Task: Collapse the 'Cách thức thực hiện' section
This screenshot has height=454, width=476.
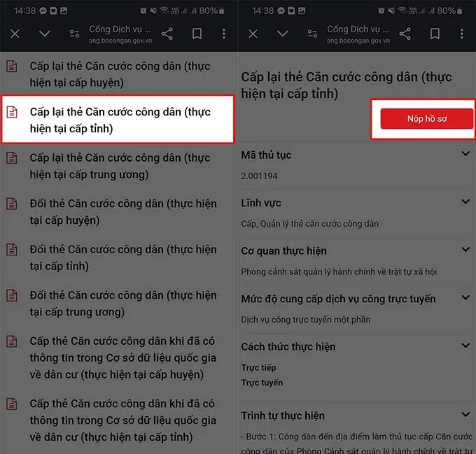Action: click(465, 346)
